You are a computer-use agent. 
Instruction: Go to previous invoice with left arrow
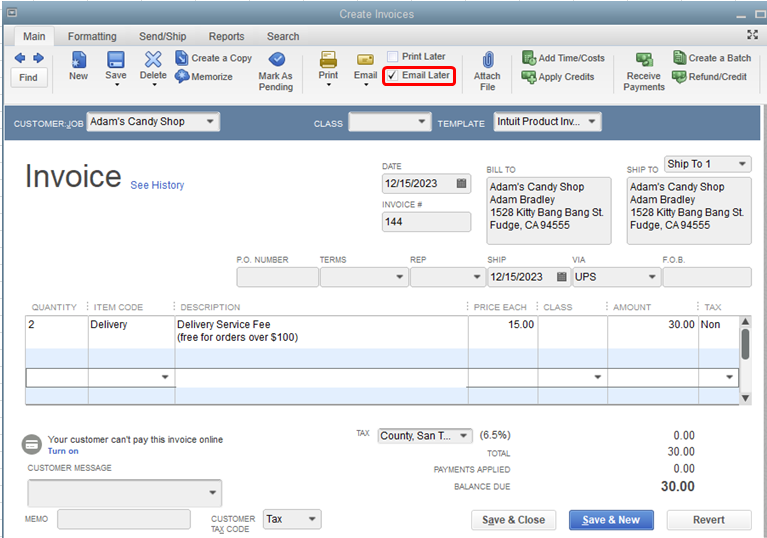20,58
